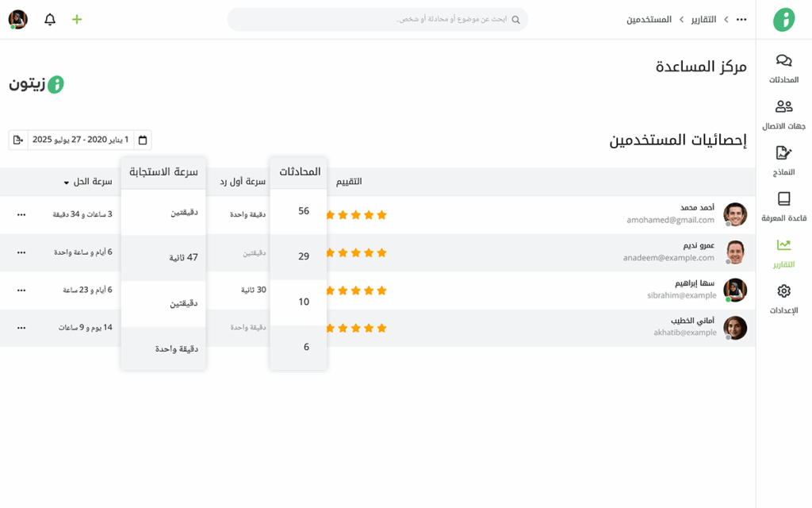
Task: Click resolution time 6 أيام و 23 ساعة
Action: (x=87, y=290)
